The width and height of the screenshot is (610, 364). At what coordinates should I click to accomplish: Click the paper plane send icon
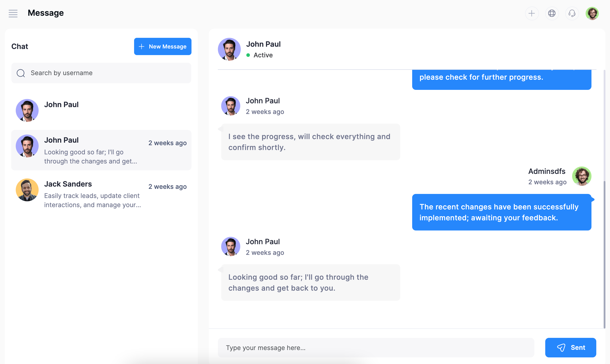click(x=561, y=348)
